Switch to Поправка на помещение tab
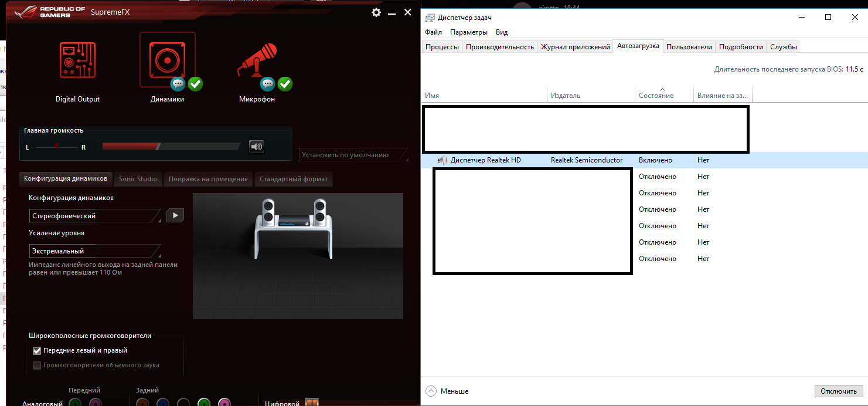Screen dimensions: 868x406 tap(208, 179)
